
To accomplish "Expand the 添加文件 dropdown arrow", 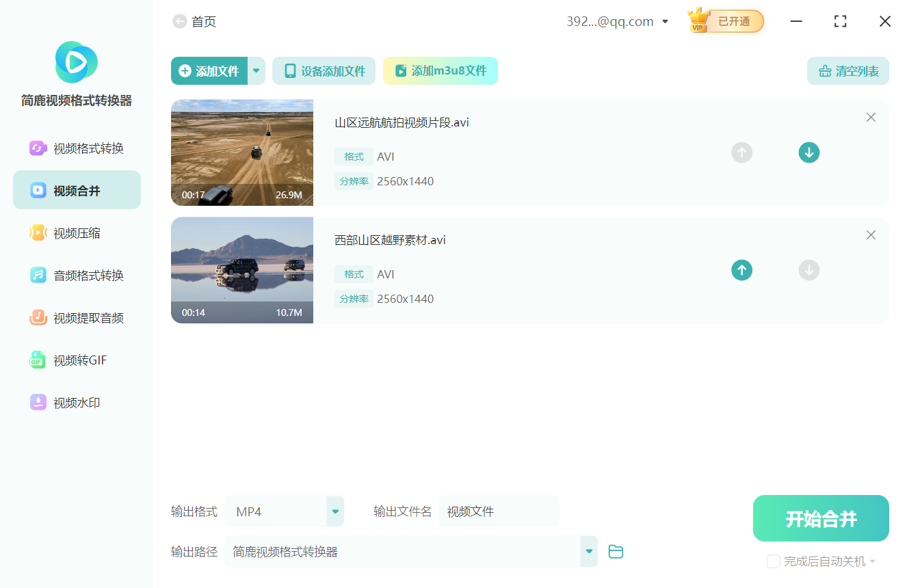I will (257, 70).
